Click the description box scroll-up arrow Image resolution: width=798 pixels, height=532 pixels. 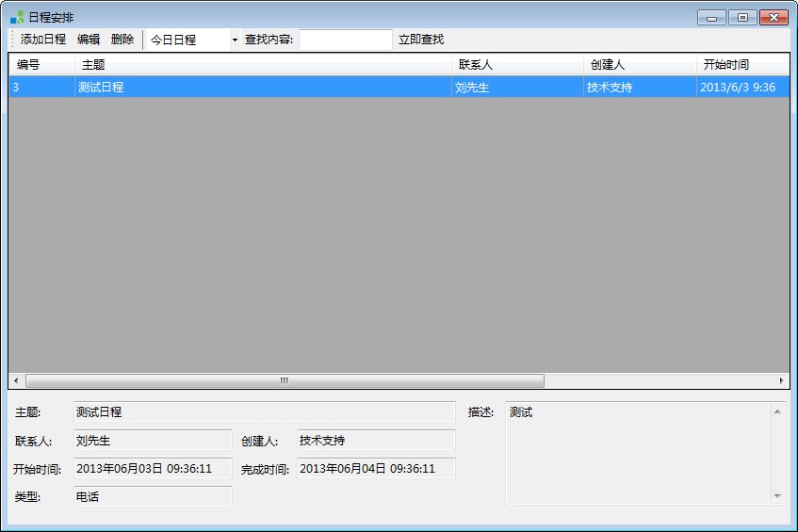[777, 411]
